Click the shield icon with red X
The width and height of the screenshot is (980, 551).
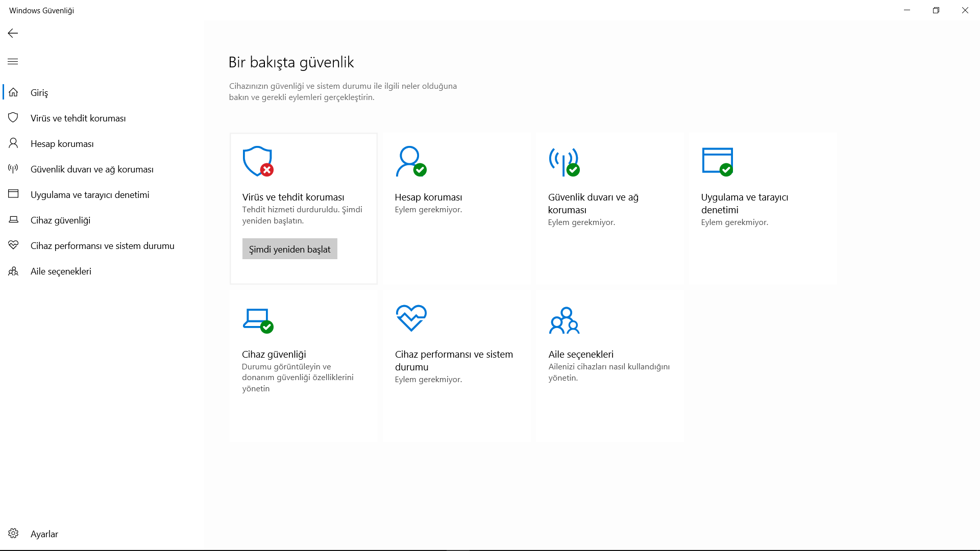258,161
